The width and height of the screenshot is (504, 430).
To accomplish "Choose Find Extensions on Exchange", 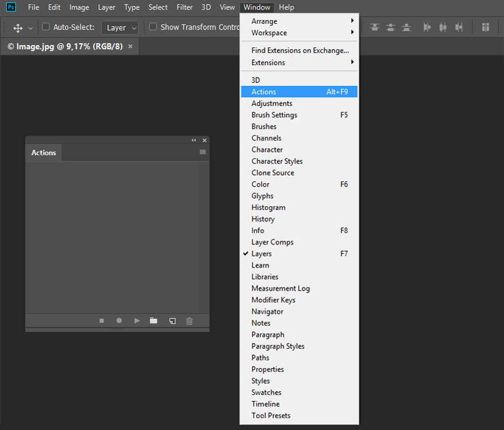I will point(299,50).
